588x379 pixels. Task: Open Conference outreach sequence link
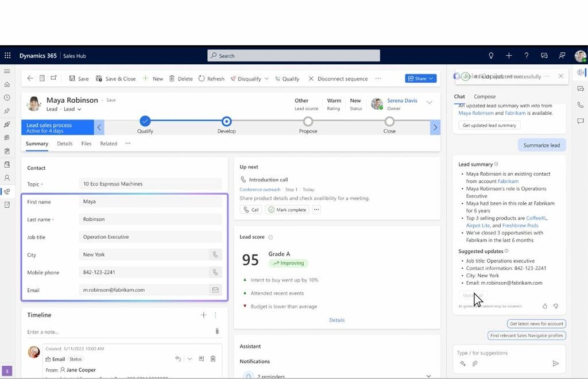pyautogui.click(x=260, y=189)
